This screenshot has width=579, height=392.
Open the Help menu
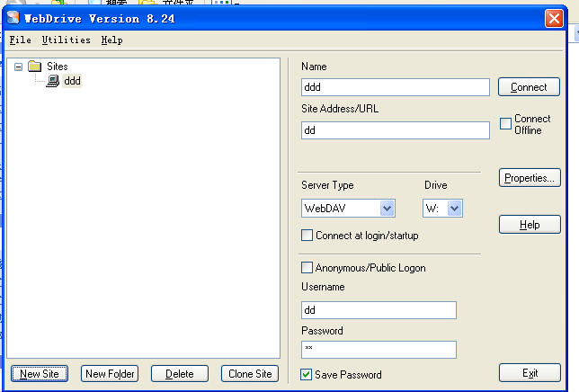click(x=111, y=40)
